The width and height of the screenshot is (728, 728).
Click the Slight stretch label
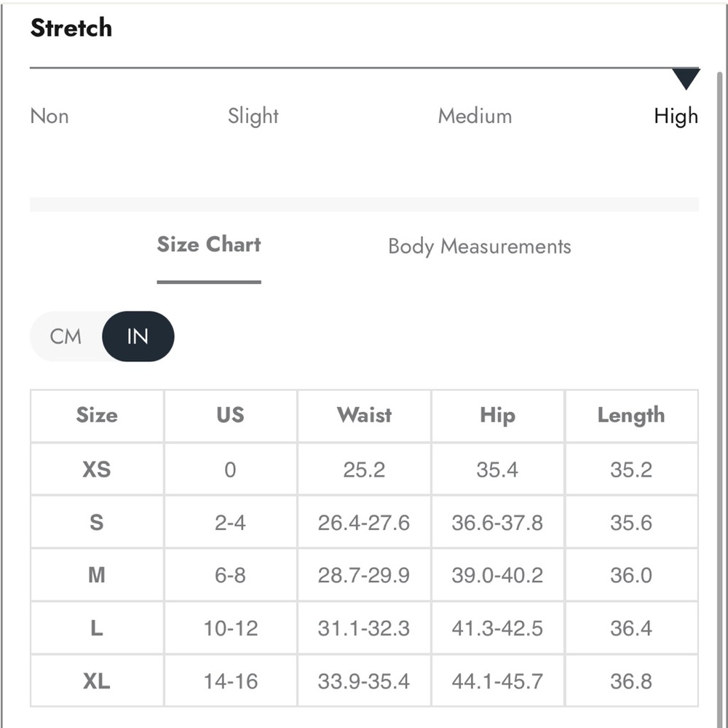tap(253, 116)
